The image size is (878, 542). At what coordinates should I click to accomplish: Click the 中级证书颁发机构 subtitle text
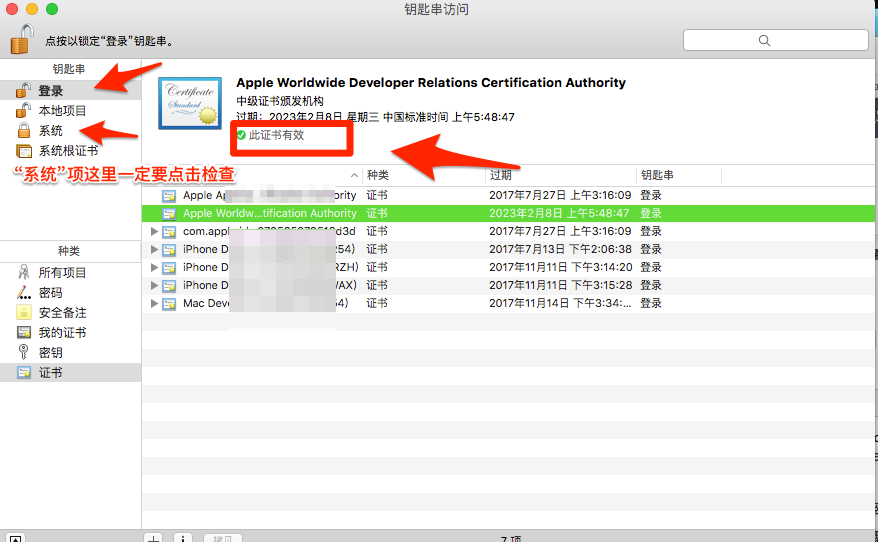tap(280, 101)
